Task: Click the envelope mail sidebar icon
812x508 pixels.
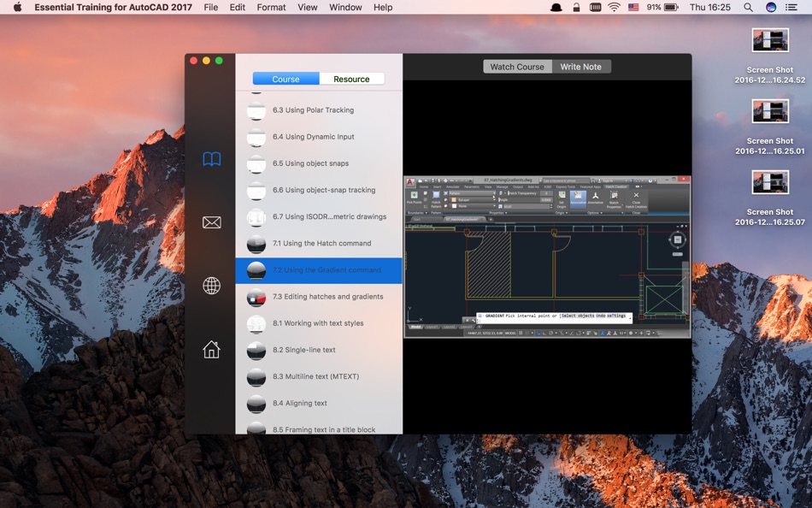Action: point(211,222)
